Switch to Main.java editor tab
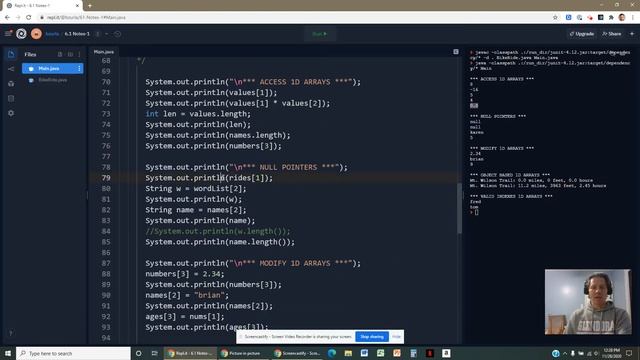This screenshot has height=360, width=640. (x=104, y=52)
